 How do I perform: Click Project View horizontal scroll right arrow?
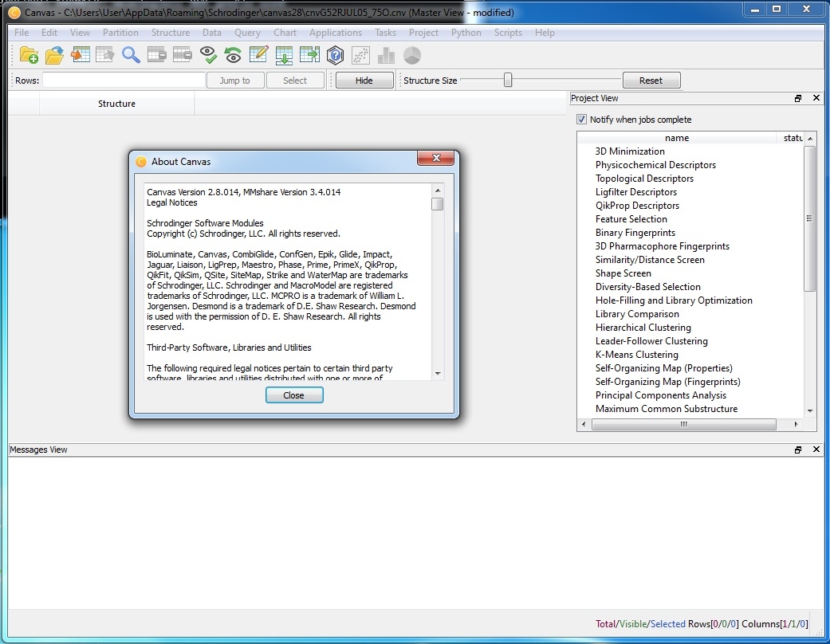797,424
